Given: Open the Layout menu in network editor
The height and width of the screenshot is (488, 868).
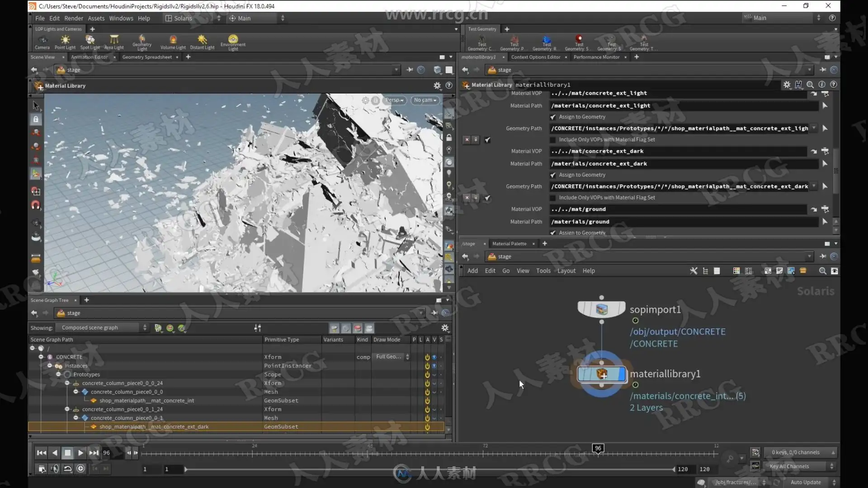Looking at the screenshot, I should [x=566, y=271].
